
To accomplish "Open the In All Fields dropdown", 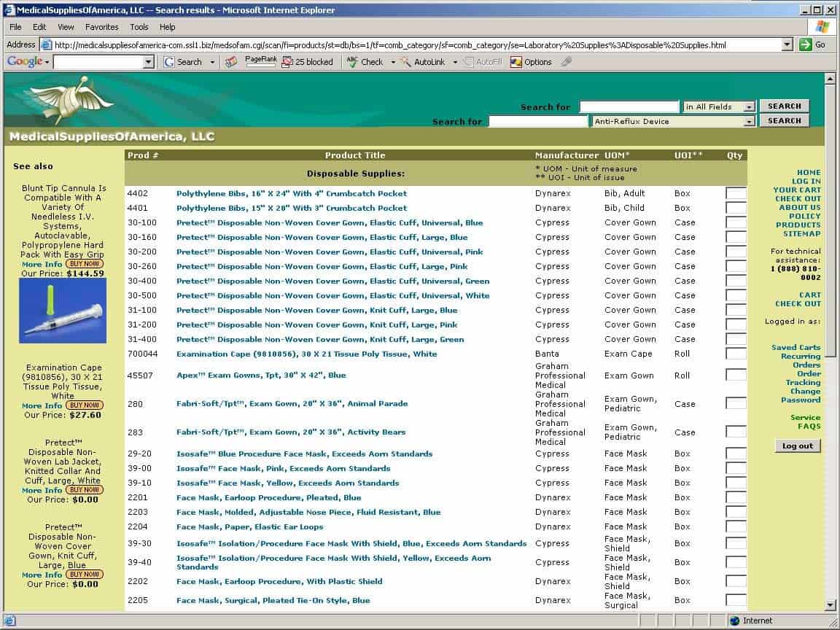I will (x=749, y=107).
